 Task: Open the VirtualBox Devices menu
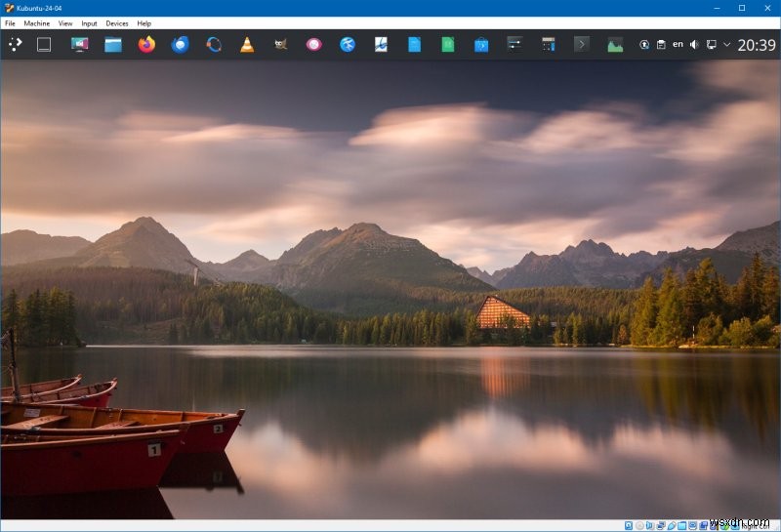117,23
